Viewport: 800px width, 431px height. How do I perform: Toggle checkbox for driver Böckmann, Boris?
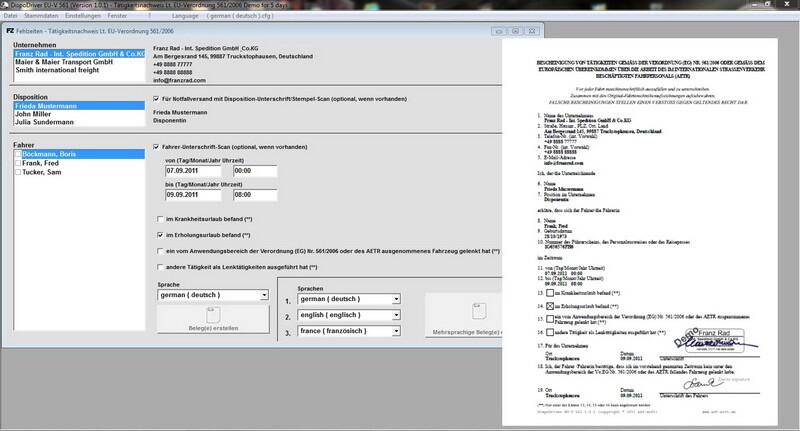[18, 154]
